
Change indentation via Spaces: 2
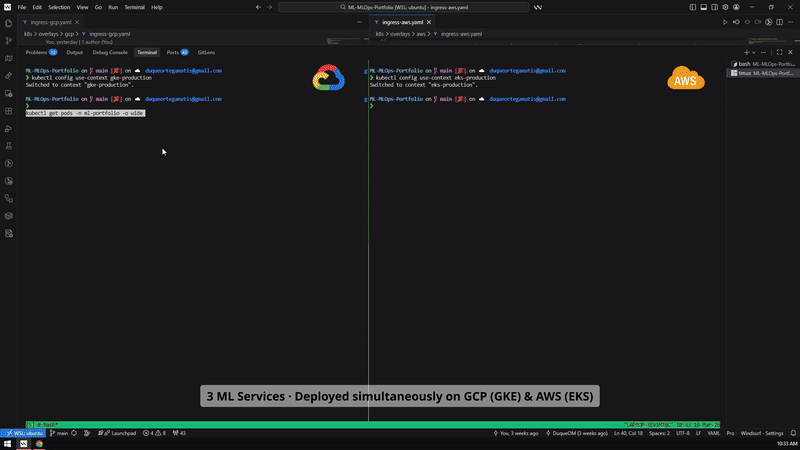tap(659, 433)
